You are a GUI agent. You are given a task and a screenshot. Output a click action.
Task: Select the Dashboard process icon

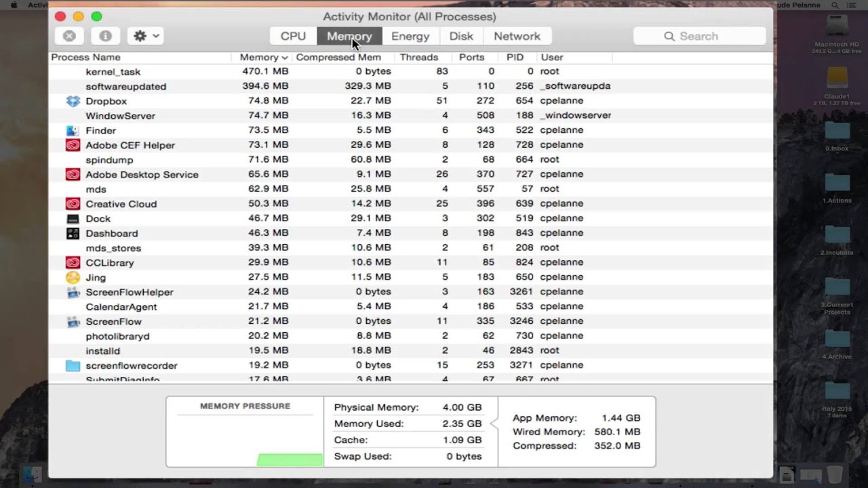click(x=73, y=233)
